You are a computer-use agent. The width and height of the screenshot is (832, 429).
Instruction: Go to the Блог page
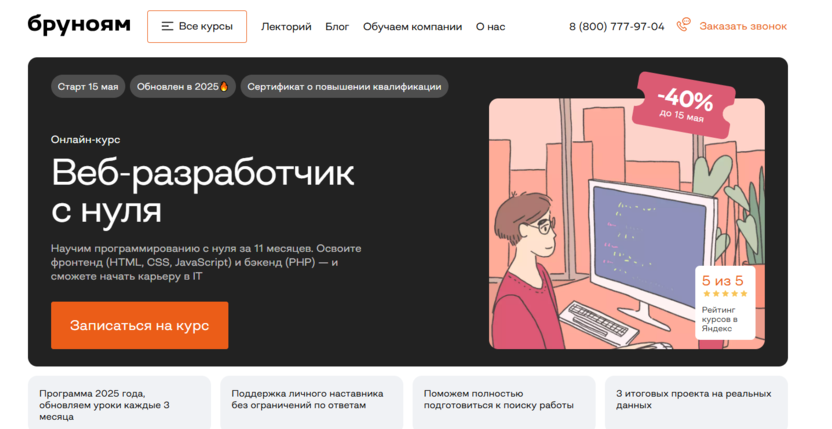(x=337, y=27)
